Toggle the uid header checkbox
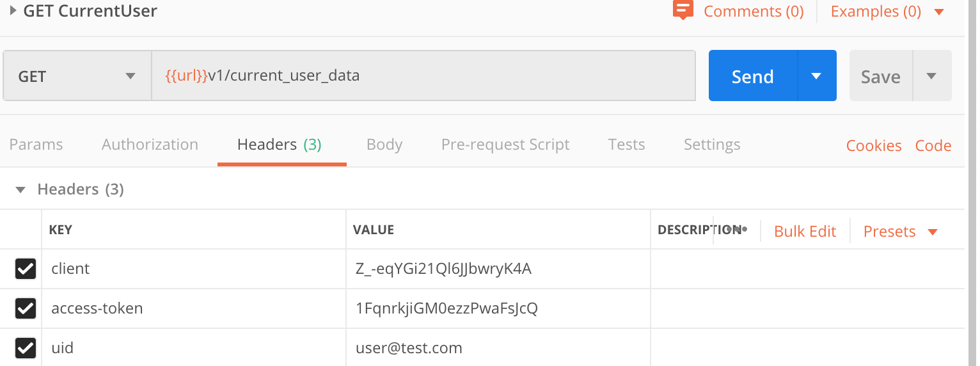The image size is (980, 366). tap(26, 349)
